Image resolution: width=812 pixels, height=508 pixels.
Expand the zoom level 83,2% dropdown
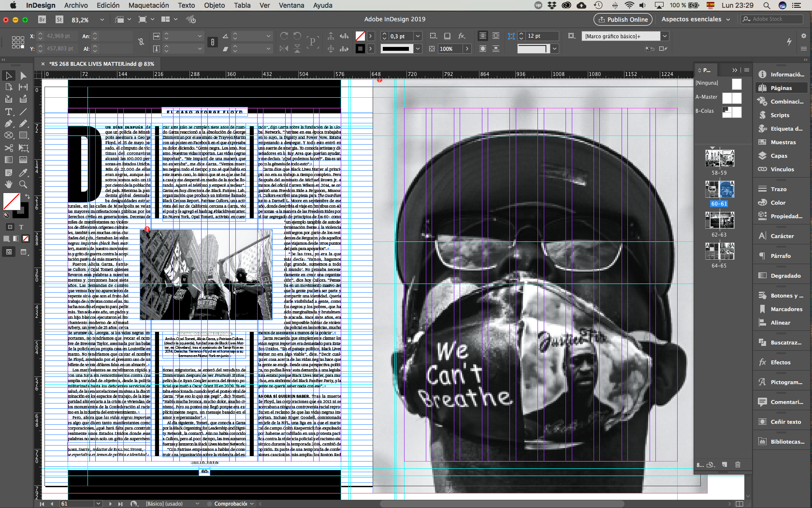102,20
